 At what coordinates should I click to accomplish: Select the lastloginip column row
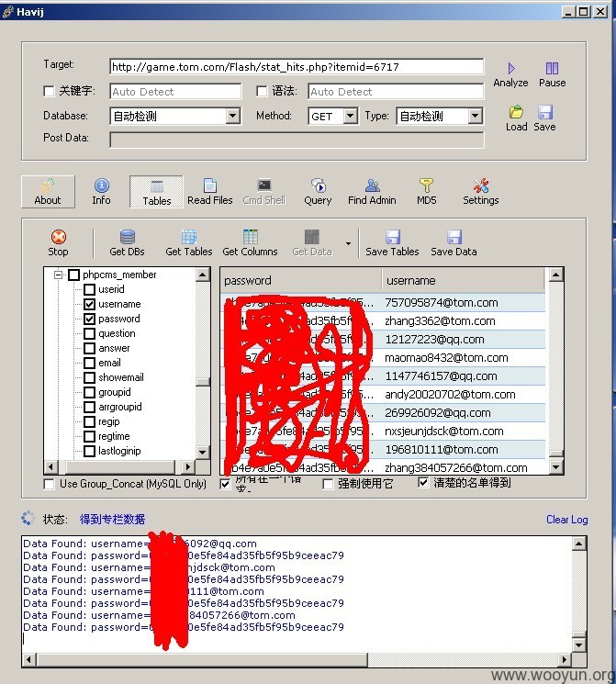(x=119, y=451)
